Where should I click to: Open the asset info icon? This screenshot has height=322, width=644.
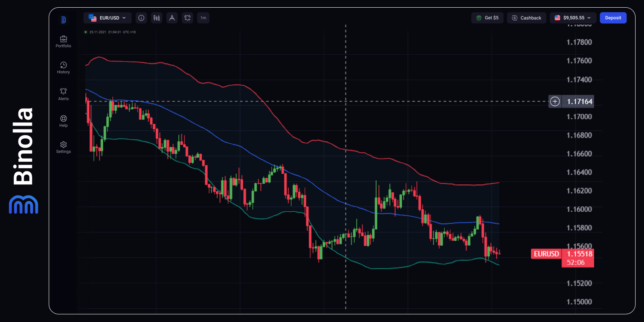[141, 18]
